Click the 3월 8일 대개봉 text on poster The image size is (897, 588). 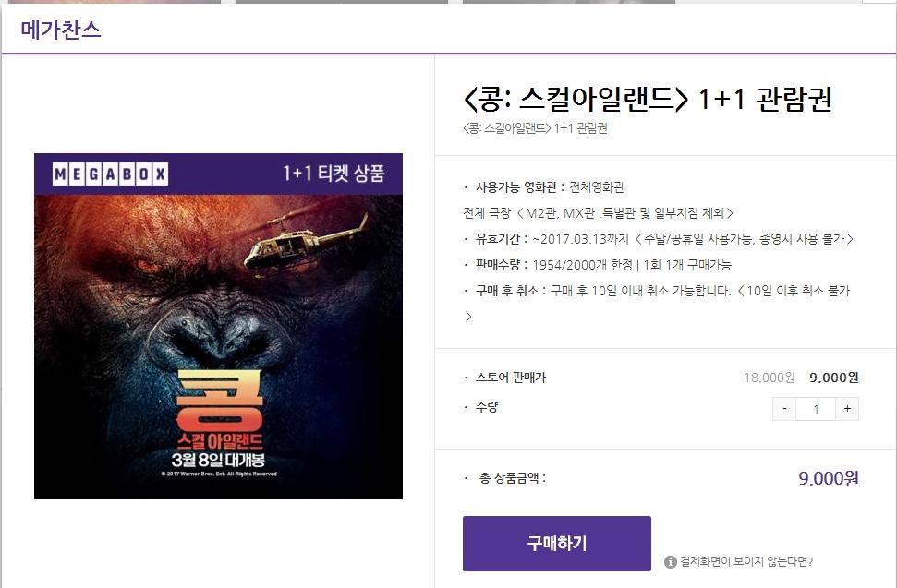(x=219, y=460)
